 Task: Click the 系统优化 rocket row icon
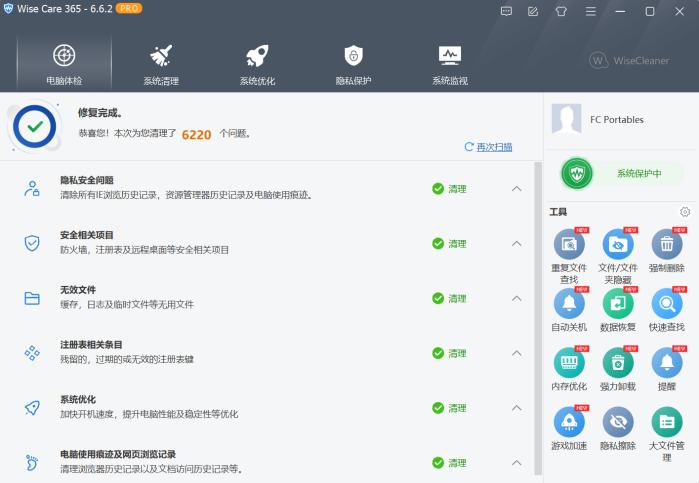(x=32, y=408)
